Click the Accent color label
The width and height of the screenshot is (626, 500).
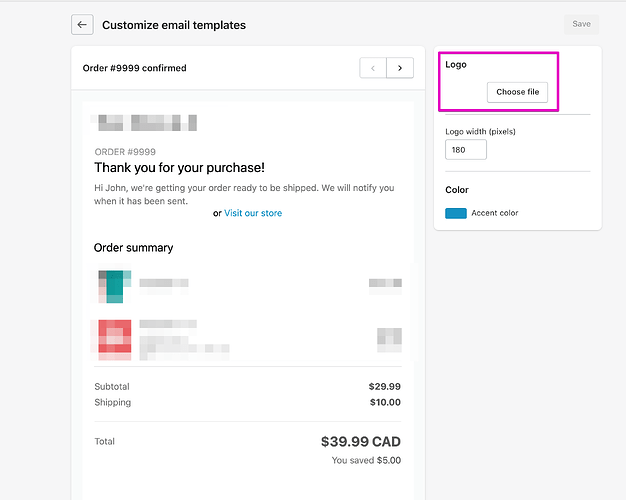[x=495, y=213]
